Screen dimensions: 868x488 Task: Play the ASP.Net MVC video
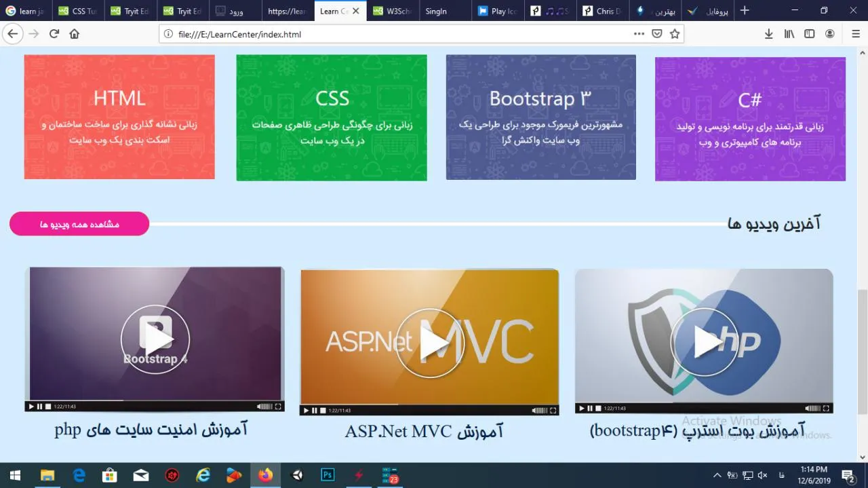coord(429,343)
